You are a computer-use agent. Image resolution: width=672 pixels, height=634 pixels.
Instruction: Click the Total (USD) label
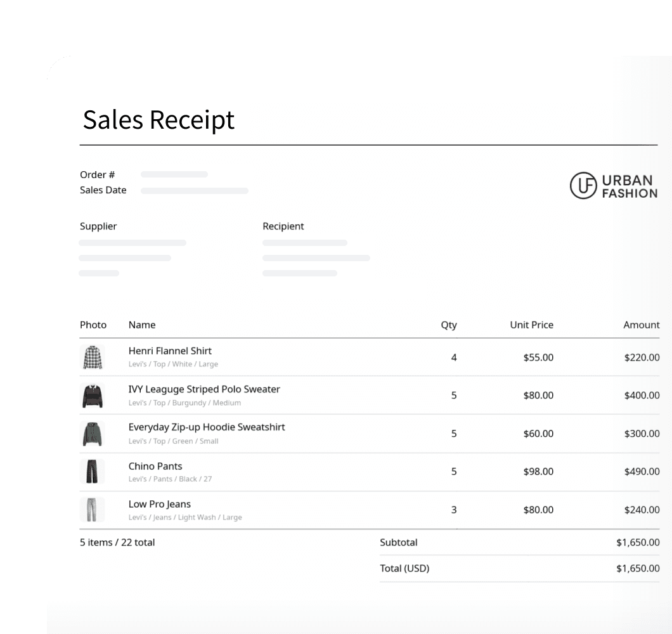(x=404, y=569)
